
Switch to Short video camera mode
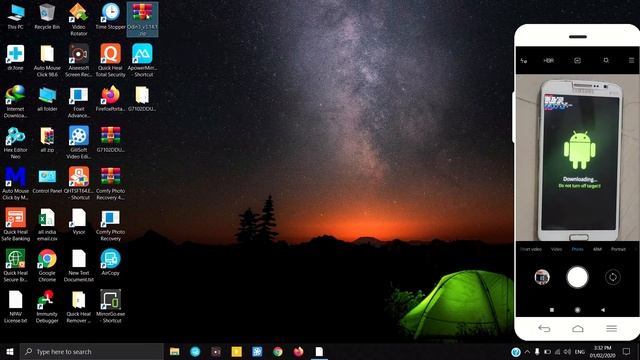click(531, 249)
